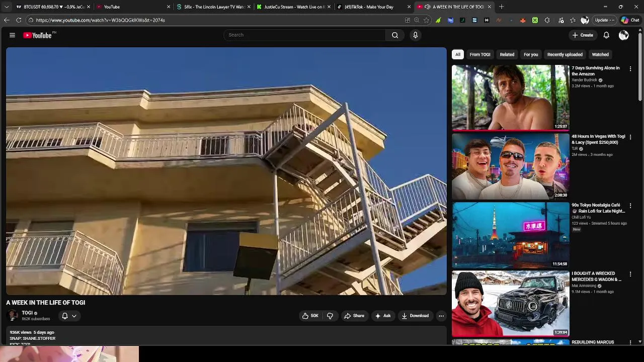Viewport: 644px width, 362px height.
Task: Select the All filter chip
Action: coord(458,54)
